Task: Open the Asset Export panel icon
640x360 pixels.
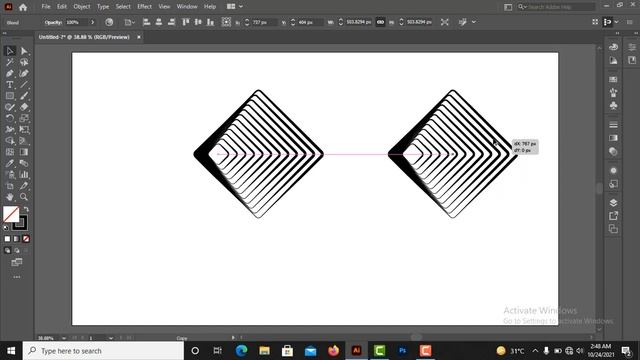Action: (x=613, y=216)
